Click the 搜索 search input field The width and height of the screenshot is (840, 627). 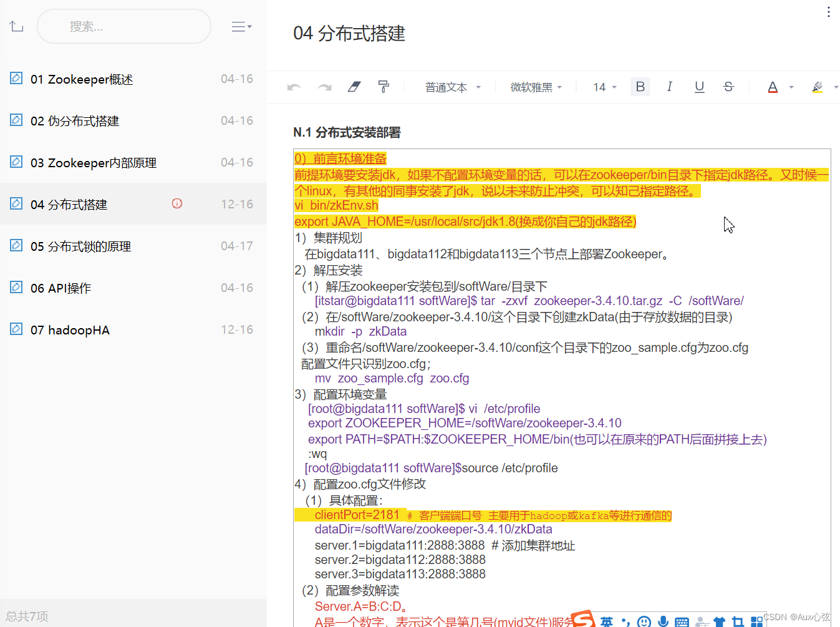point(123,26)
